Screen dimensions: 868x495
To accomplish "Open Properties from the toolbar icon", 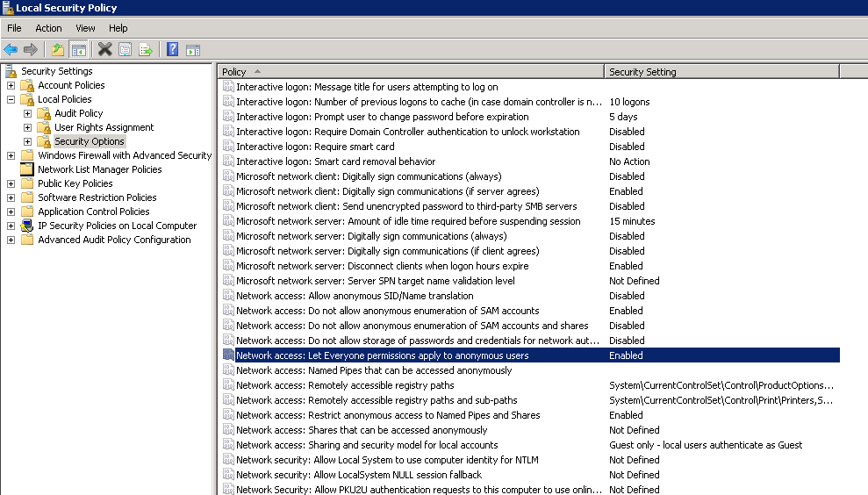I will click(x=126, y=49).
